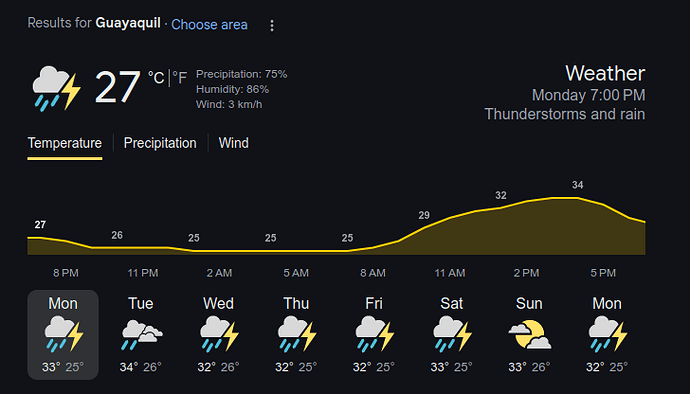This screenshot has height=394, width=690.
Task: Click the 8 AM hour label
Action: 373,273
